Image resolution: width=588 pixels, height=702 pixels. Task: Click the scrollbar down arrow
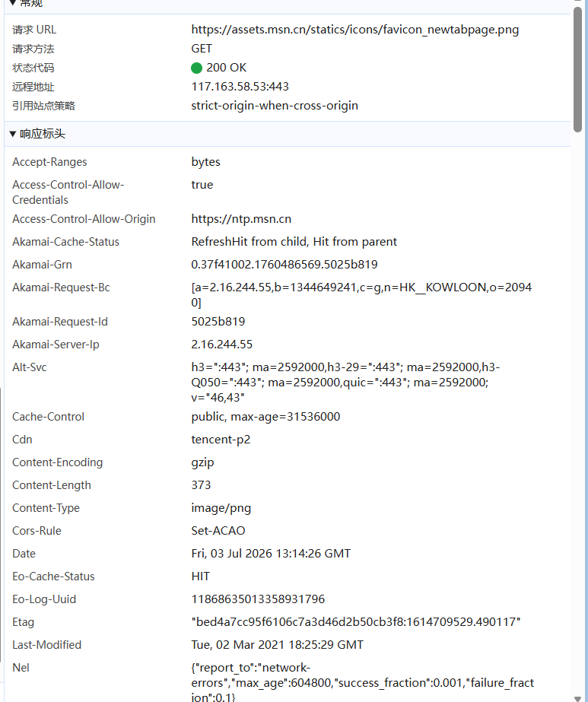(x=577, y=698)
